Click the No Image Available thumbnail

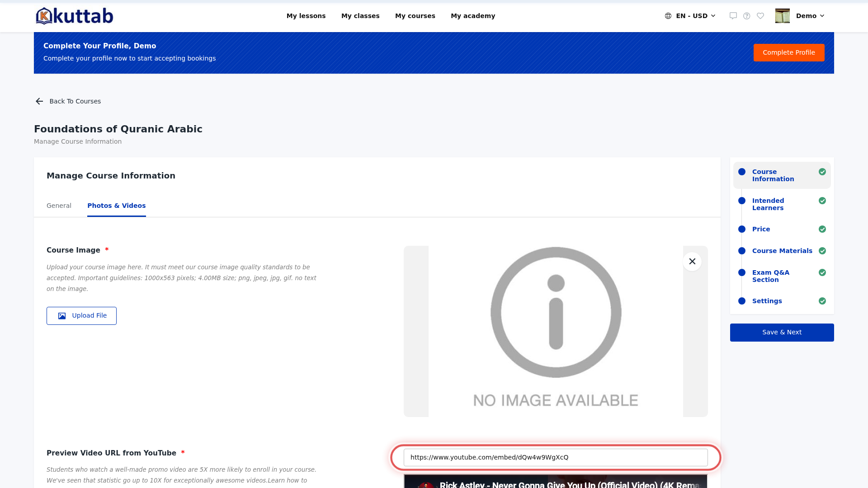556,331
